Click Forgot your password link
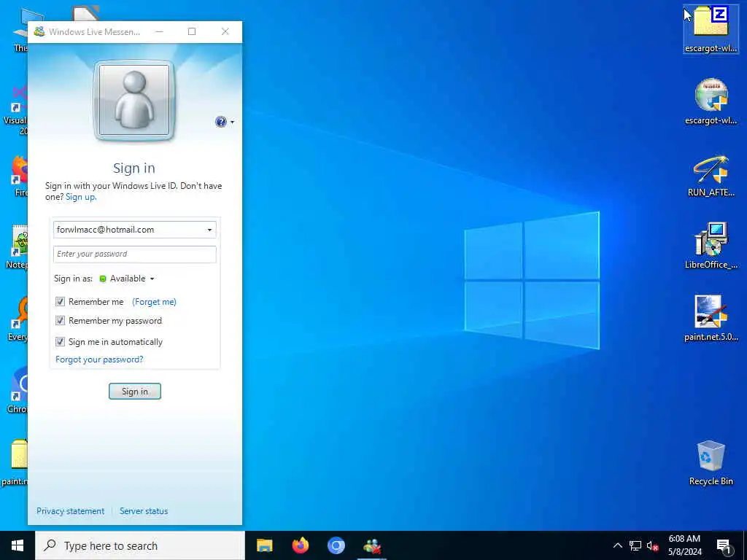The image size is (747, 560). (x=99, y=359)
